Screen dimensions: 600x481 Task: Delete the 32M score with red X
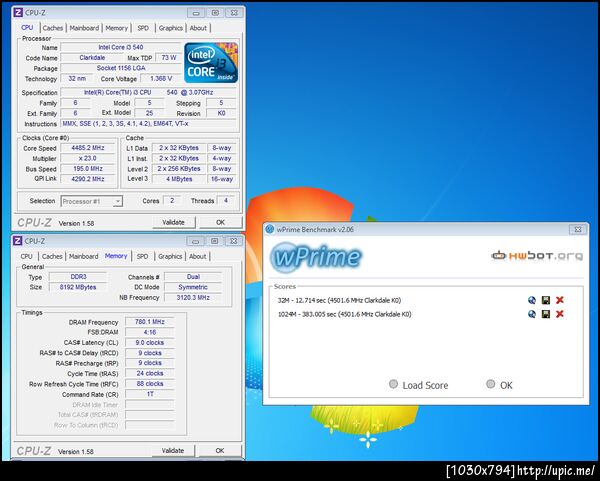559,300
